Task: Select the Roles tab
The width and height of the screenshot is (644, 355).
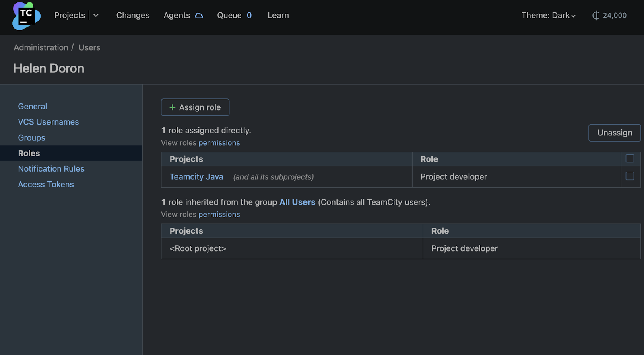Action: [x=71, y=153]
